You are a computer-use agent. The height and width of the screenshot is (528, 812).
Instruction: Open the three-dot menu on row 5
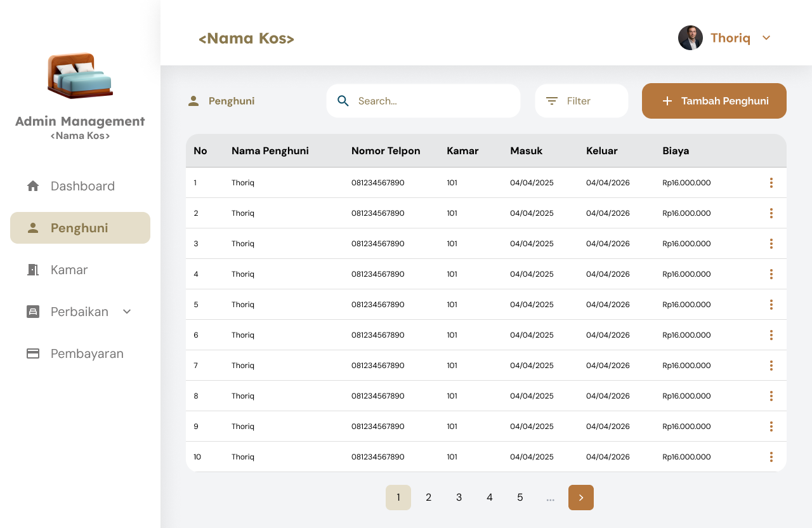pos(771,304)
